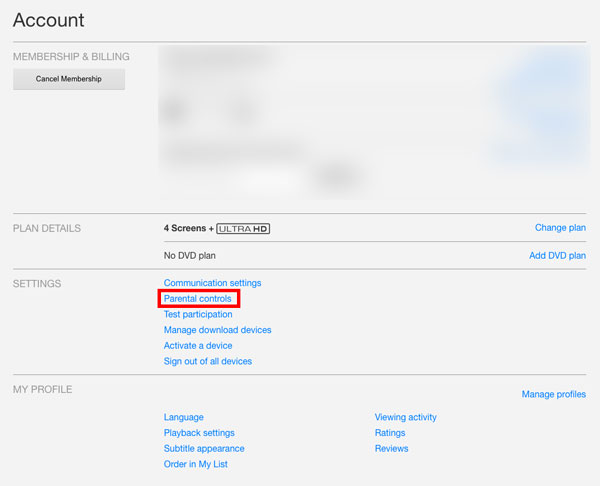Image resolution: width=600 pixels, height=486 pixels.
Task: Select the Add DVD plan link
Action: [x=558, y=256]
